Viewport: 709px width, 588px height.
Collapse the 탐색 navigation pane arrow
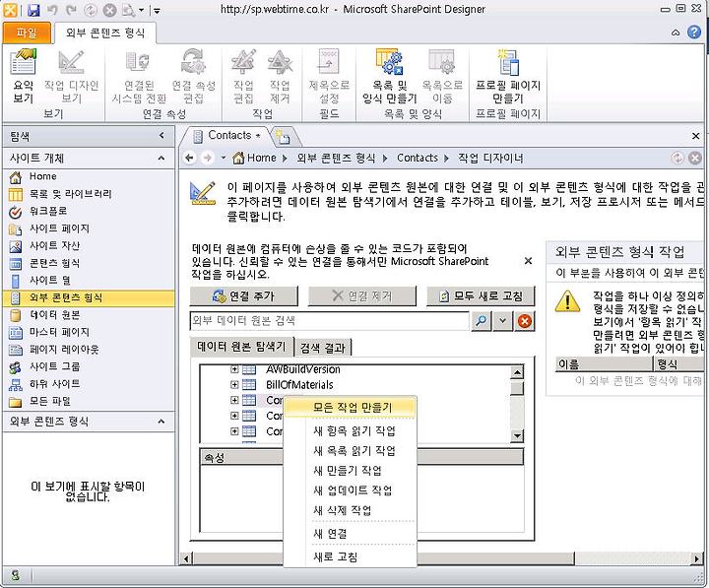[x=161, y=135]
